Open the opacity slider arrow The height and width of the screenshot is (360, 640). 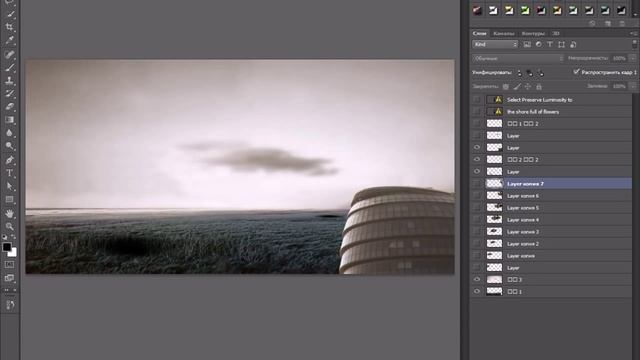click(x=633, y=58)
